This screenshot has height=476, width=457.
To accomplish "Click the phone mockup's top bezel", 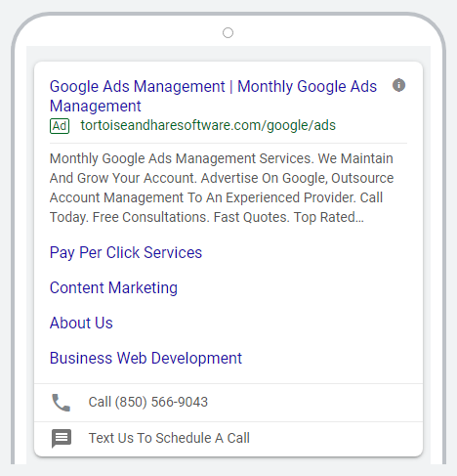I will [x=228, y=30].
